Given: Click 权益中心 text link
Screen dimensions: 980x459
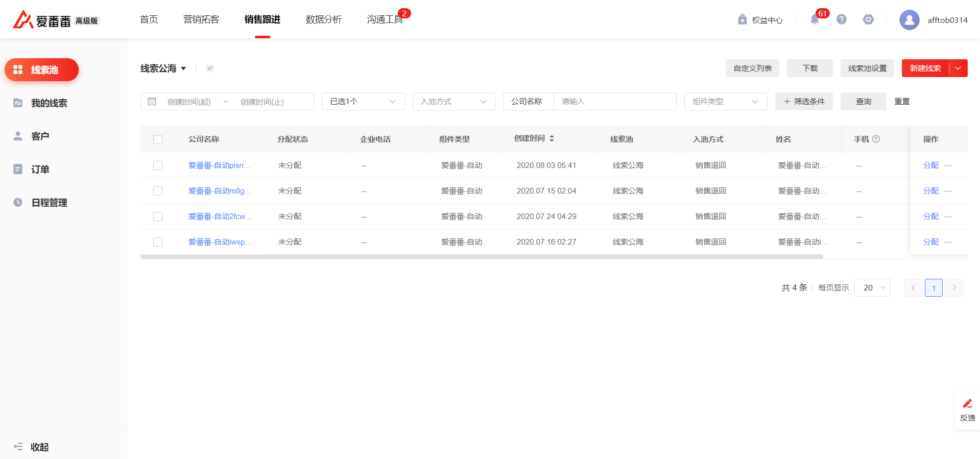Looking at the screenshot, I should [767, 20].
